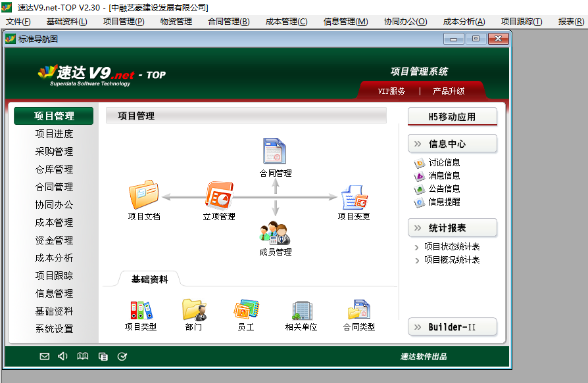The image size is (588, 383).
Task: Click the stacked windows icon in bottom bar
Action: tap(103, 357)
